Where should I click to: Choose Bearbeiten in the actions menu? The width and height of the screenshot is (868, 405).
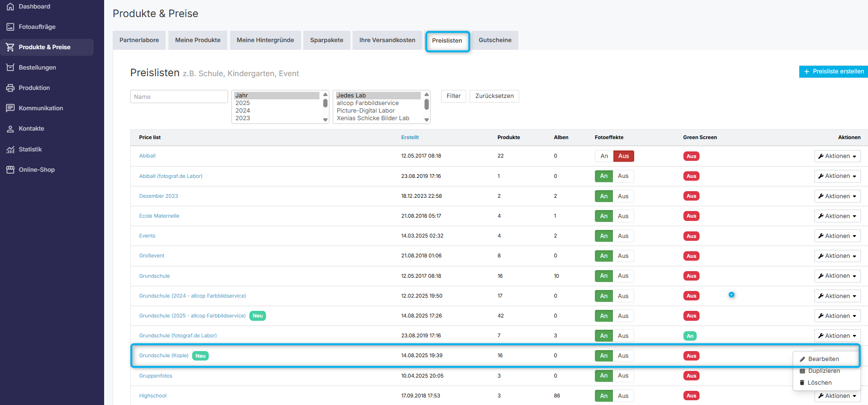823,359
